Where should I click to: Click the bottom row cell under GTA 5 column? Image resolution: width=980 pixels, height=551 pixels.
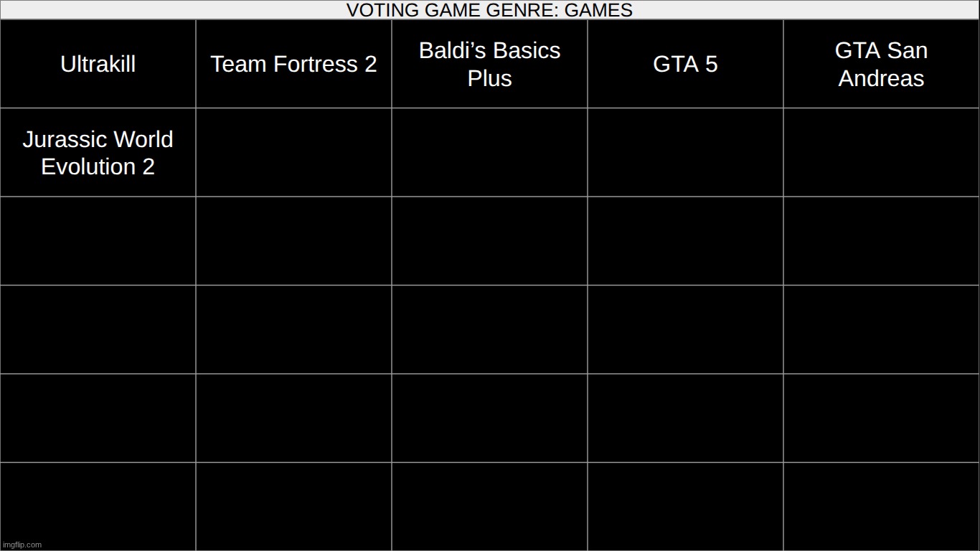click(685, 507)
